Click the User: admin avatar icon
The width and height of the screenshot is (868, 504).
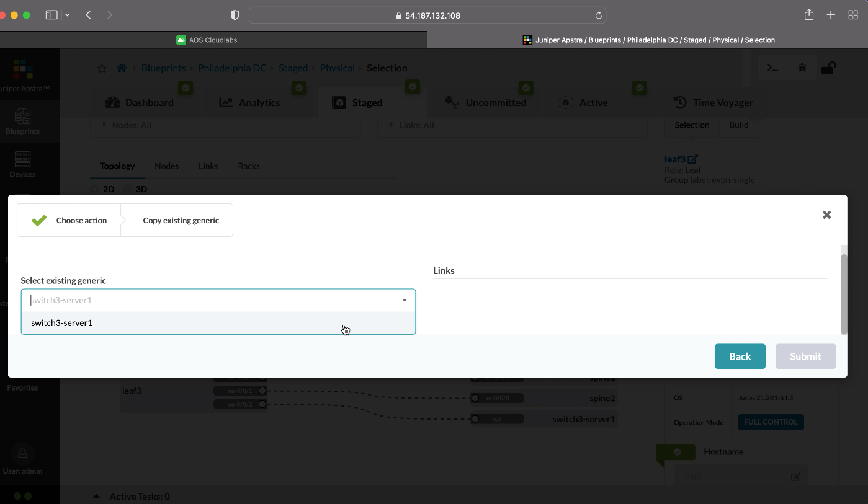22,454
